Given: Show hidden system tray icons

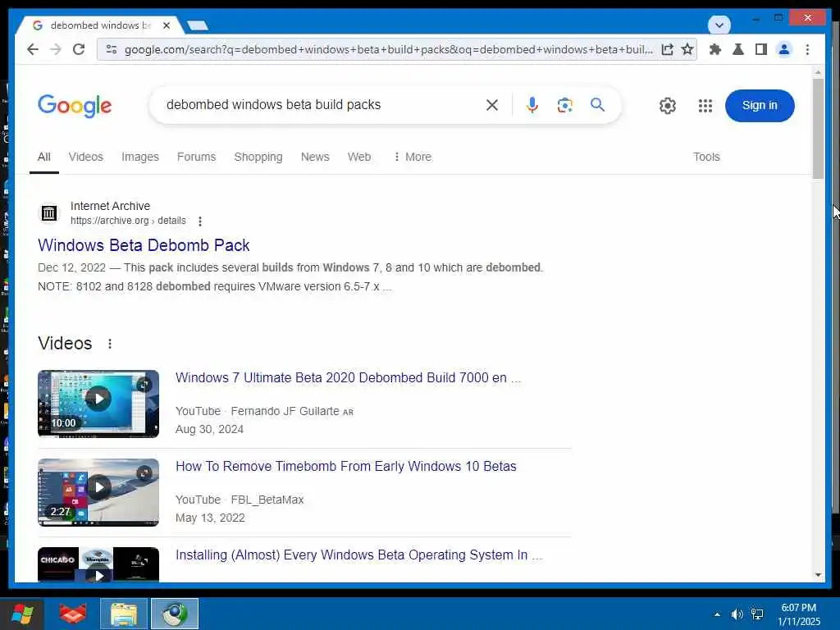Looking at the screenshot, I should [717, 614].
